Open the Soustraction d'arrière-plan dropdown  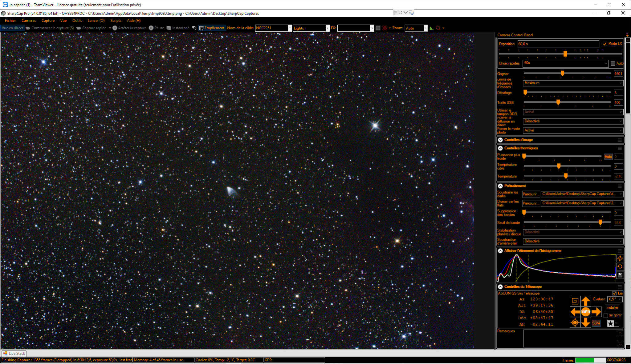[x=573, y=241]
